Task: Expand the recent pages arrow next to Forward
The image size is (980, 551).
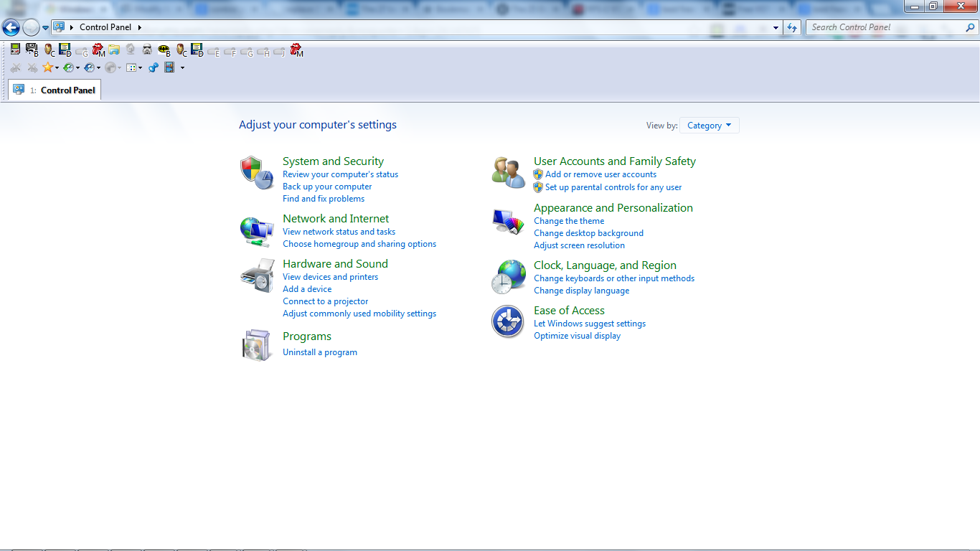Action: (x=45, y=28)
